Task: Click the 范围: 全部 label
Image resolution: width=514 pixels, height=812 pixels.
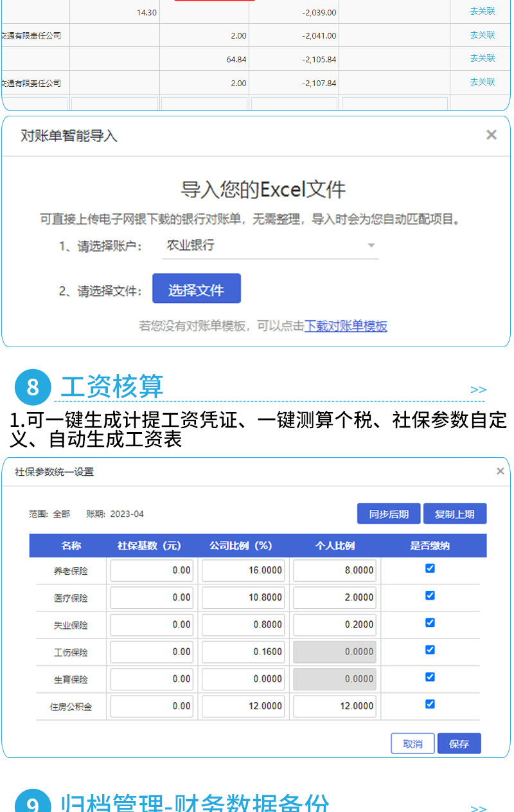Action: [49, 514]
